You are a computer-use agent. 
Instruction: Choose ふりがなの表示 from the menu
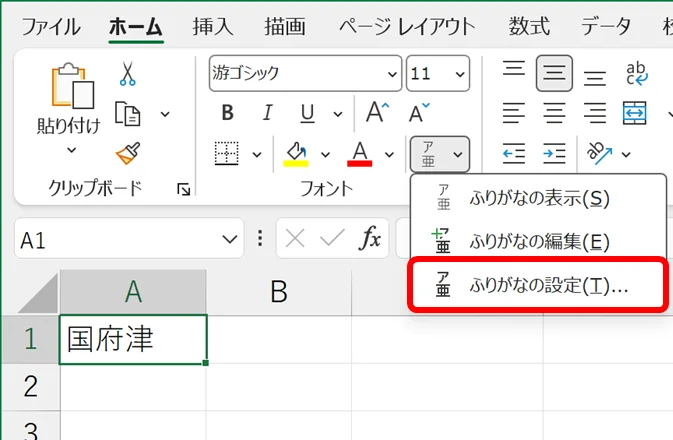point(539,198)
